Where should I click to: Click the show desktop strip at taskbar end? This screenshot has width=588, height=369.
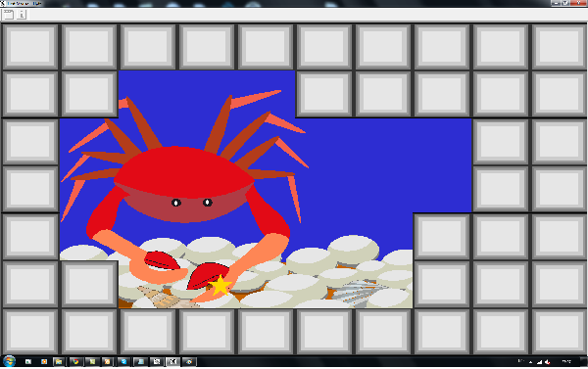tap(585, 361)
